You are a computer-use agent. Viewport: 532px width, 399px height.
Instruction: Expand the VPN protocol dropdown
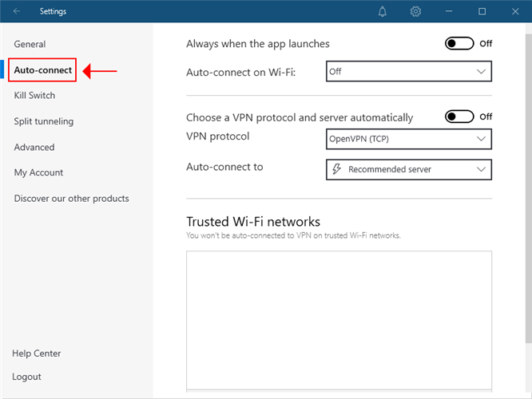point(408,140)
